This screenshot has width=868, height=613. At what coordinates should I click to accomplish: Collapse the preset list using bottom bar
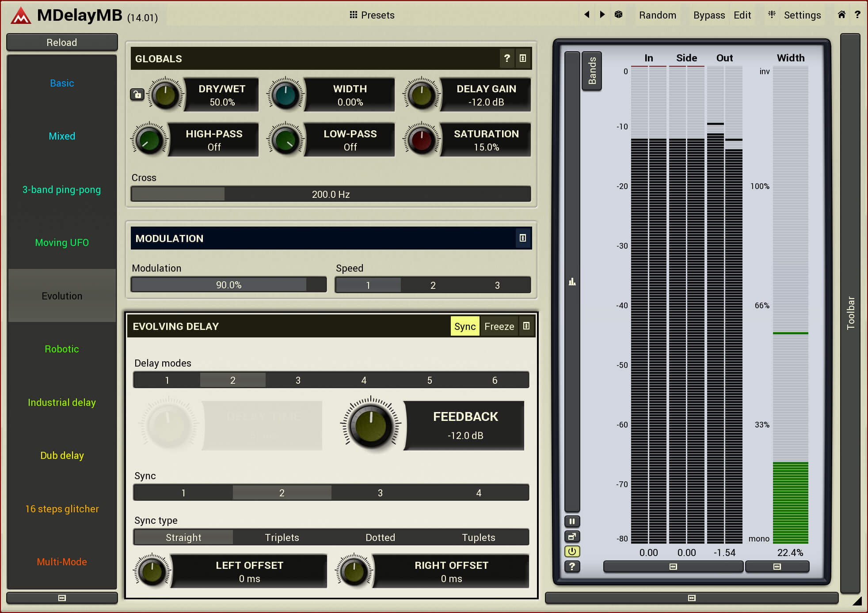pos(62,598)
